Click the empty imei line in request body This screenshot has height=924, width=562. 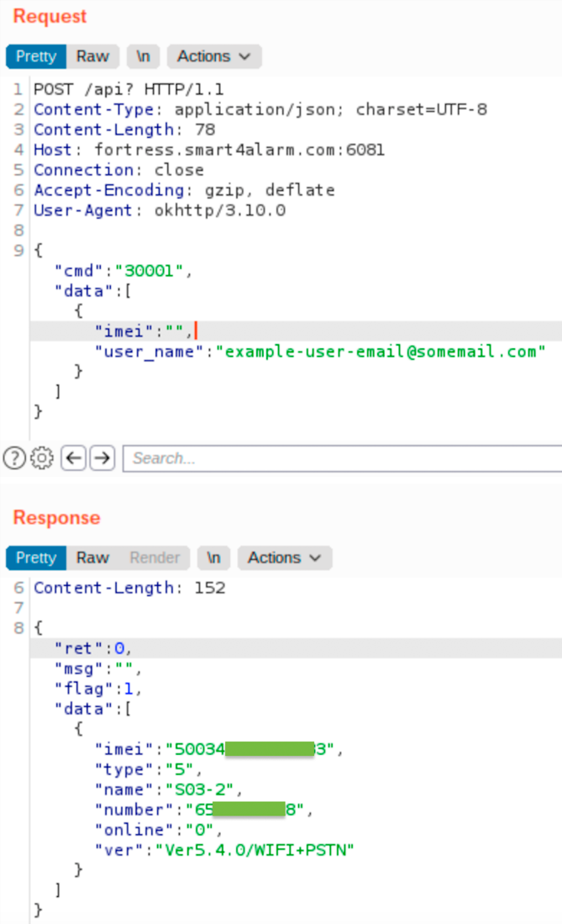point(143,330)
